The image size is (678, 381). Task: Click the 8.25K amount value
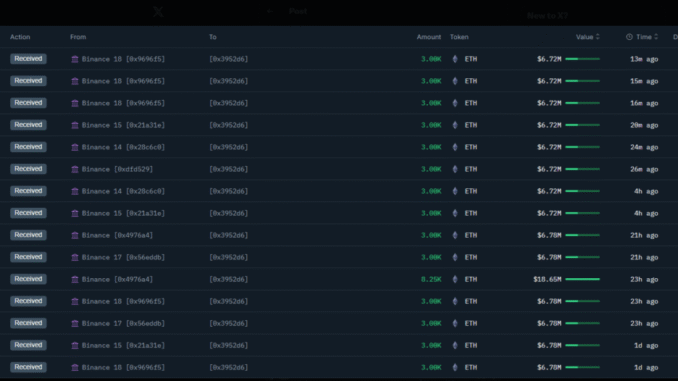click(431, 279)
